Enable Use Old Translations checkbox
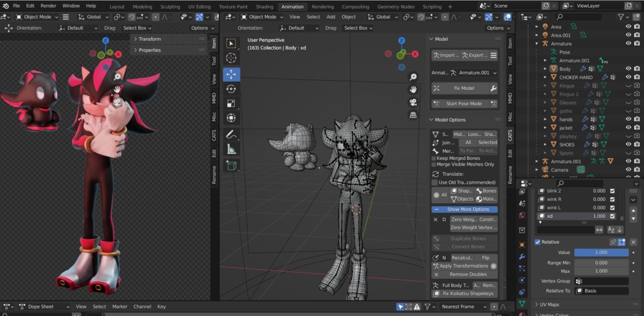This screenshot has width=644, height=316. click(x=435, y=183)
